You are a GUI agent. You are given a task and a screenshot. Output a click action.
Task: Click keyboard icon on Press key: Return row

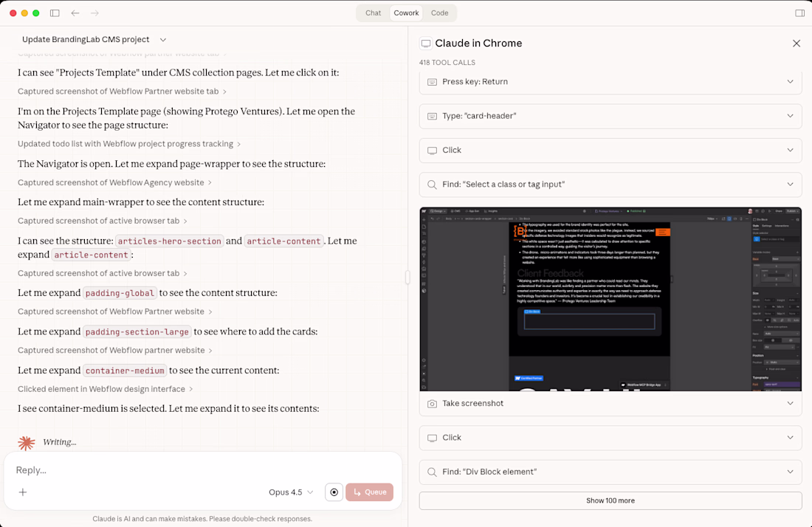[432, 82]
